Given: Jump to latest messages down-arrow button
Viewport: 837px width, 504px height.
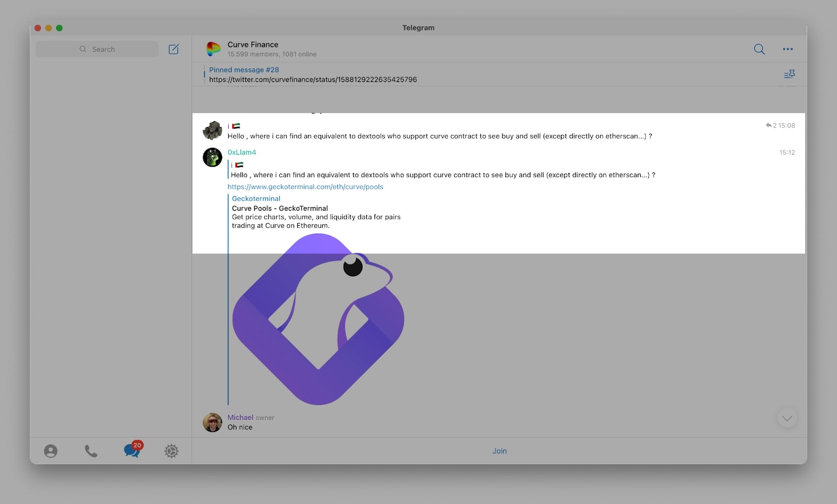Looking at the screenshot, I should tap(787, 418).
